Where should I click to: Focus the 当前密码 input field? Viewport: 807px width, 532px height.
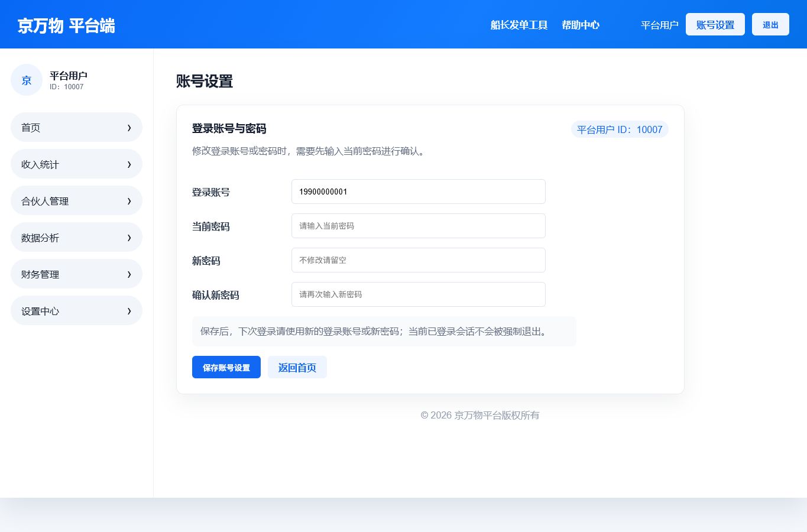pyautogui.click(x=419, y=226)
